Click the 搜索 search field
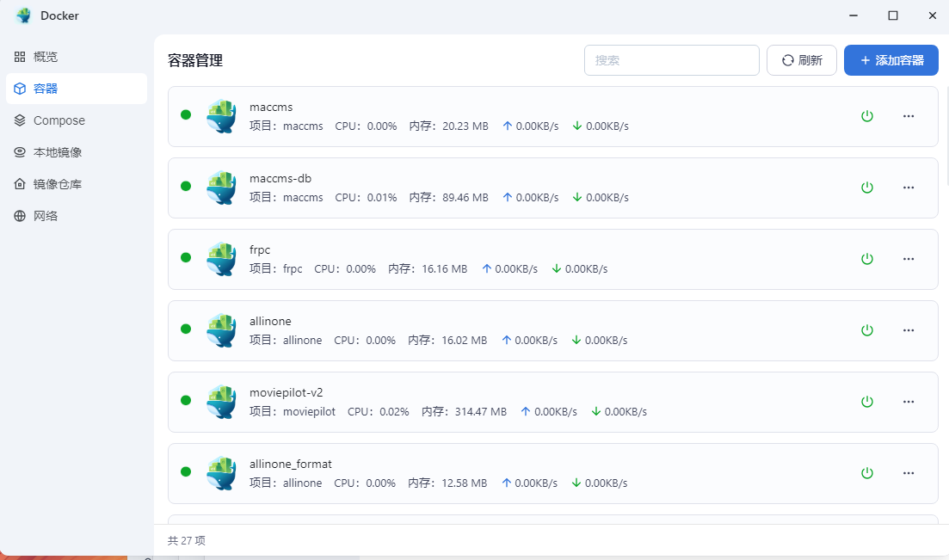Viewport: 949px width, 560px height. [672, 60]
